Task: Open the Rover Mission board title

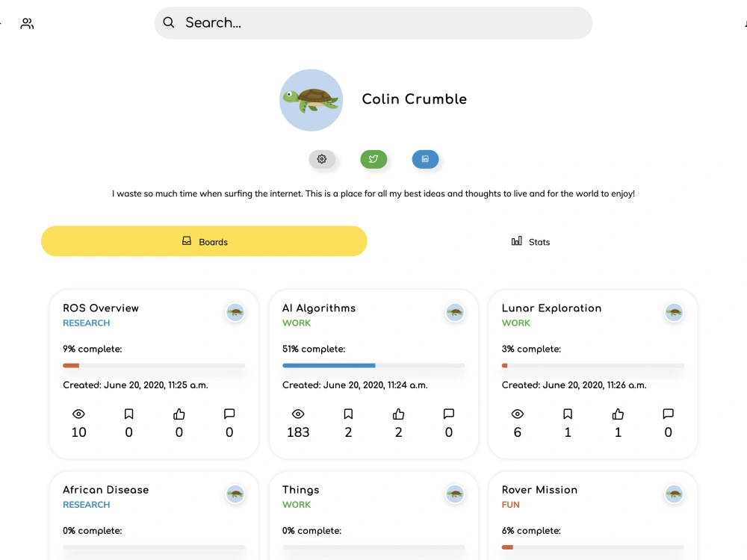Action: [540, 490]
